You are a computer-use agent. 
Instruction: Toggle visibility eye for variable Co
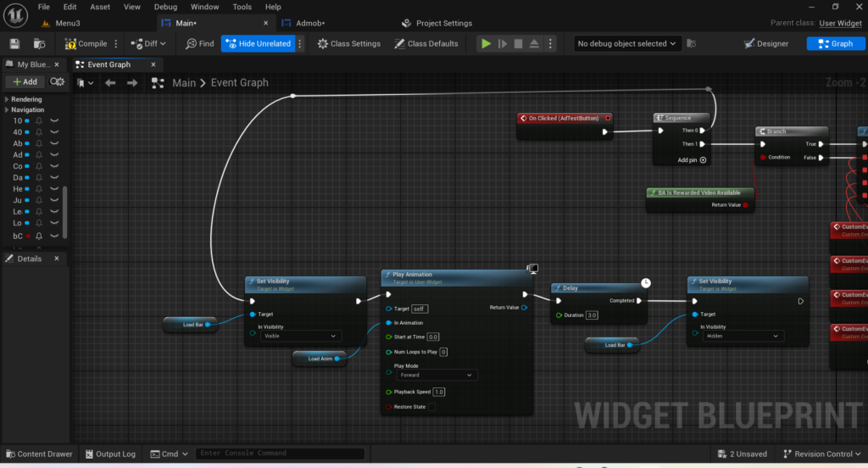click(x=54, y=166)
